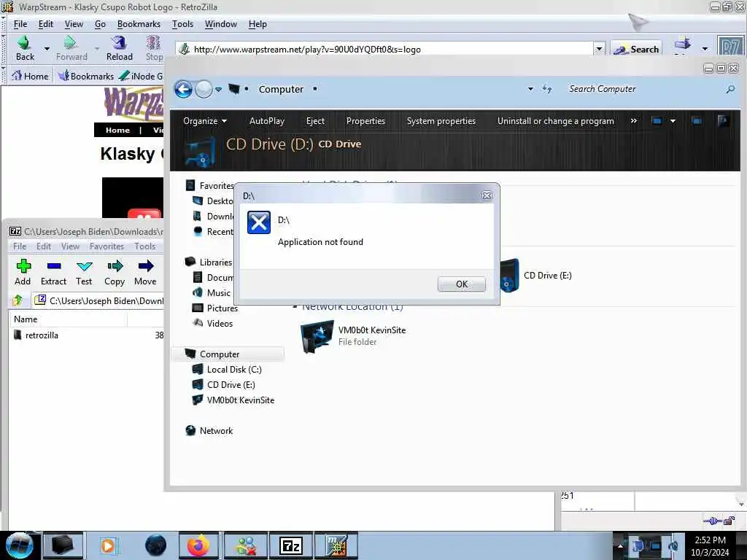The height and width of the screenshot is (560, 747).
Task: Open the File menu in RetroZilla
Action: point(20,24)
